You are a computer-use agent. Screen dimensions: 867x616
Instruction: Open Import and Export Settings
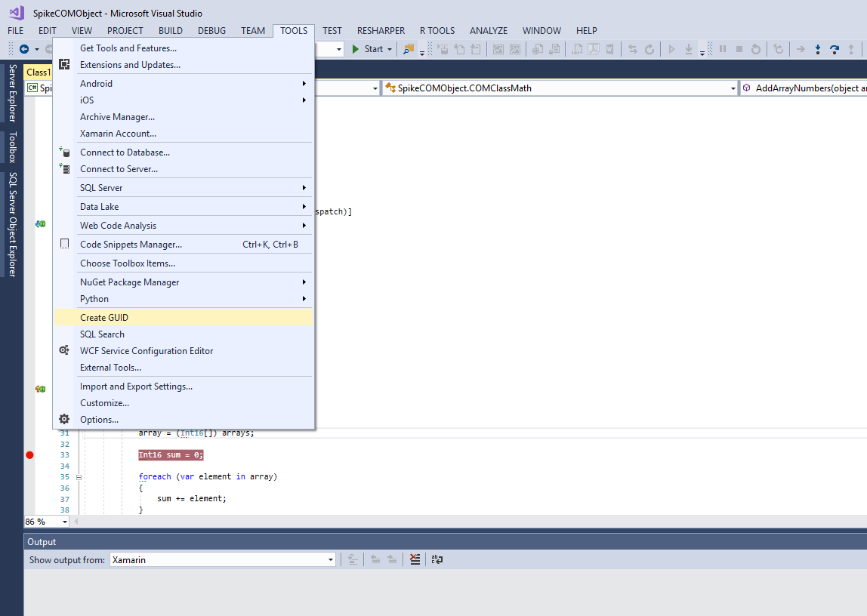[184, 387]
